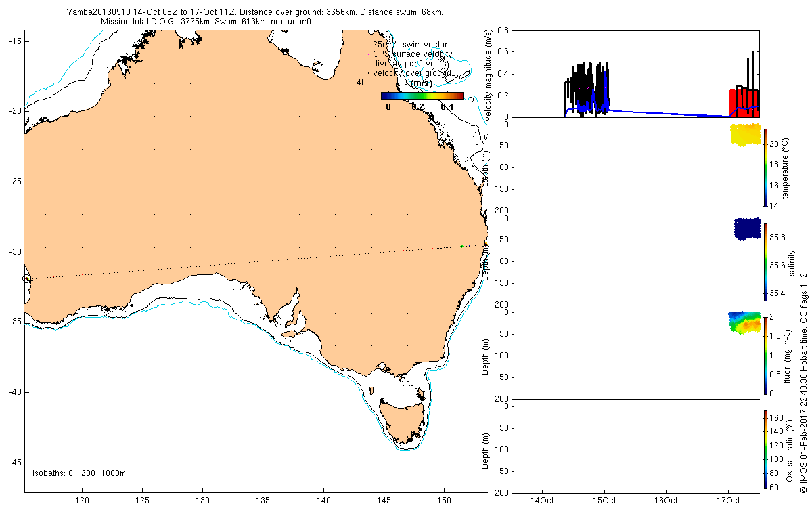This screenshot has width=812, height=508.
Task: Click the red circle marker at track's western end
Action: click(26, 278)
